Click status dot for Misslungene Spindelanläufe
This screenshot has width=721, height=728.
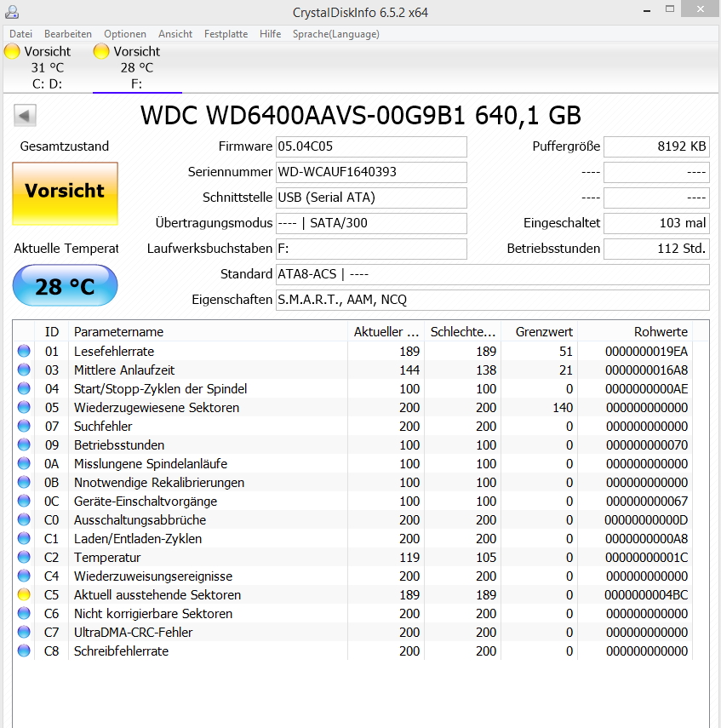(x=24, y=463)
